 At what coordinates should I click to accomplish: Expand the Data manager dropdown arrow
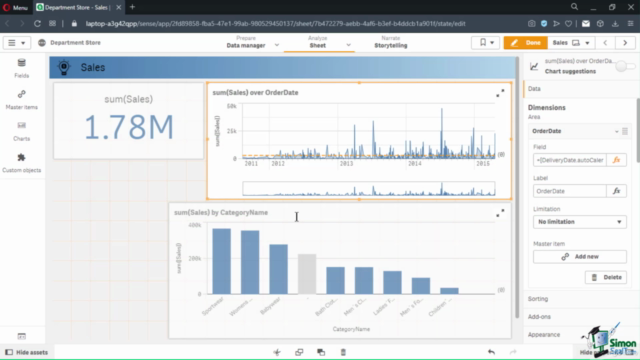click(277, 45)
